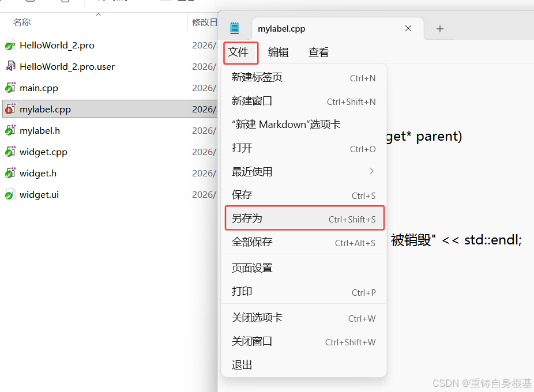Click the widget.cpp source file icon
This screenshot has width=534, height=392.
point(10,152)
